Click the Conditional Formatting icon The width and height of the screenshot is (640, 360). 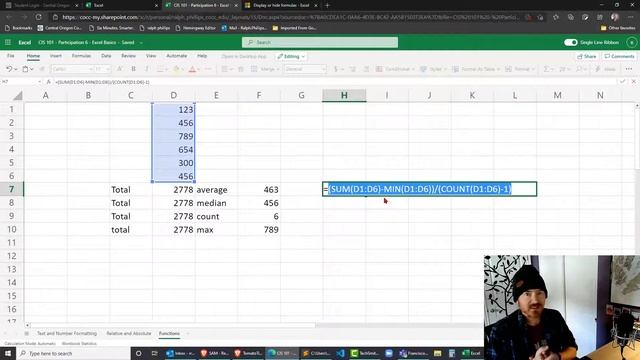pos(379,69)
